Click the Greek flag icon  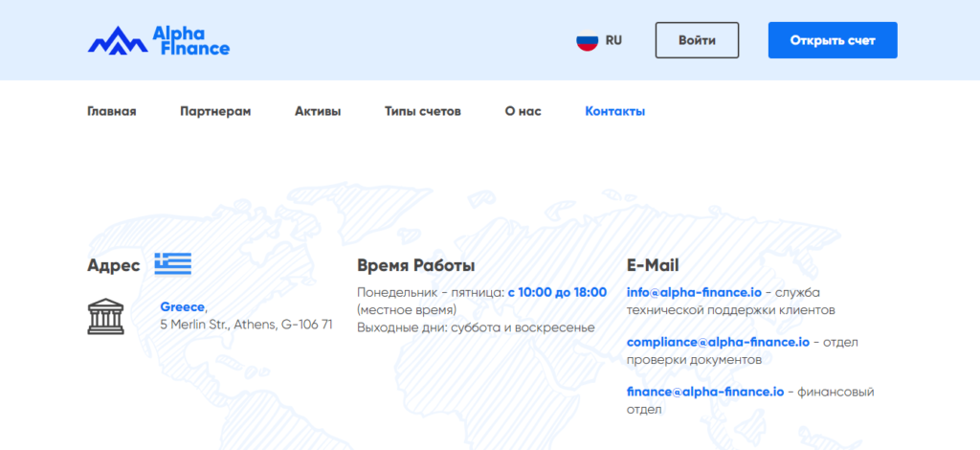tap(173, 263)
